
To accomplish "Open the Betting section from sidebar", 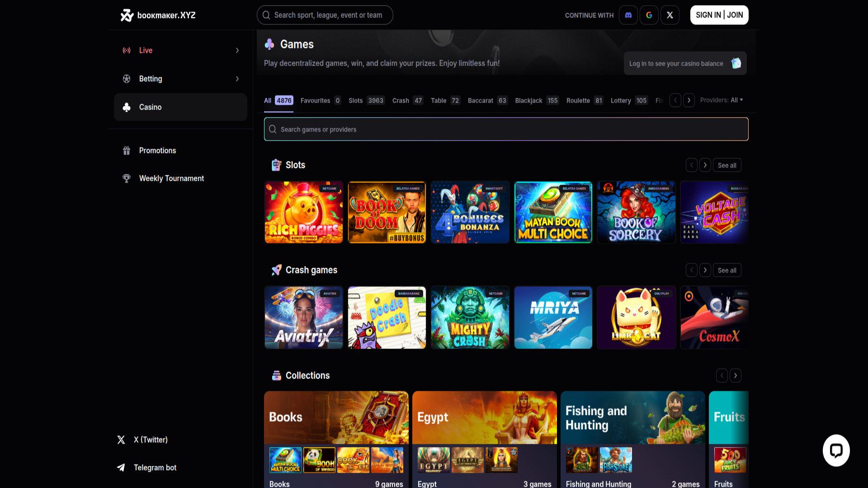I will (151, 79).
